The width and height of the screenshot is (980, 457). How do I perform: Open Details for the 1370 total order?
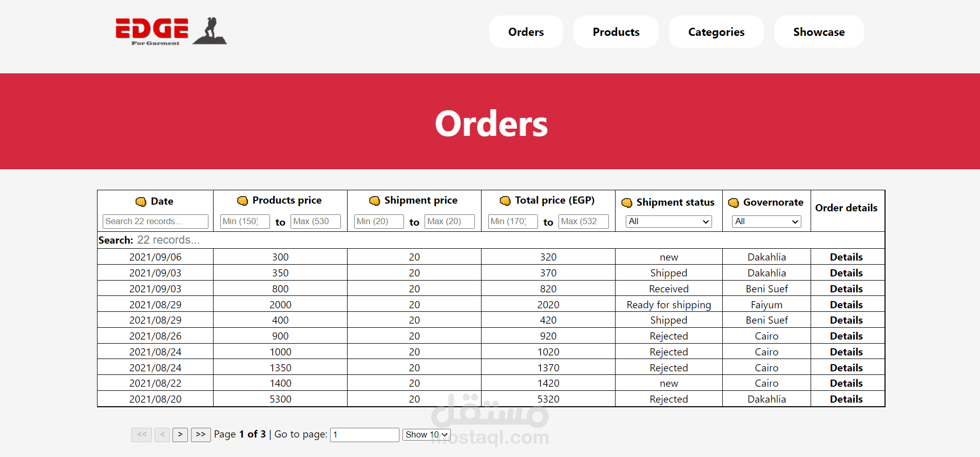click(x=846, y=368)
